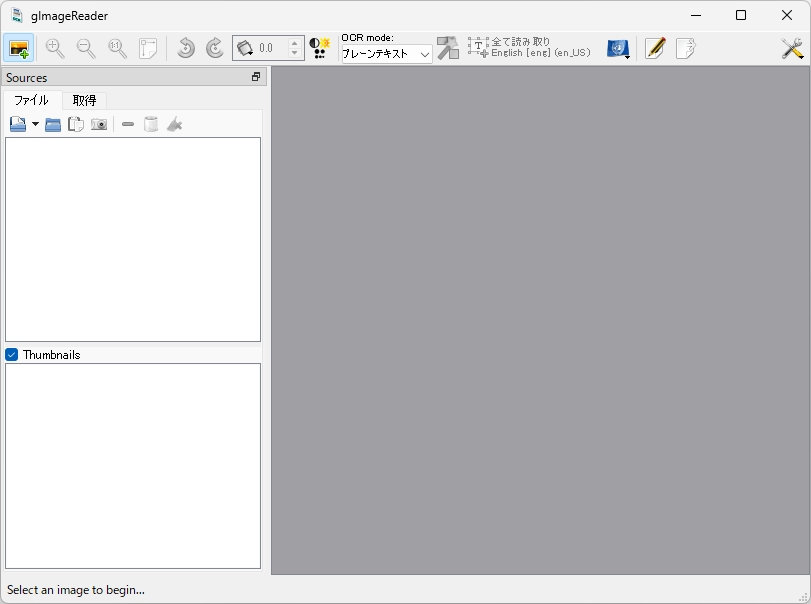Click the batch export page icon
This screenshot has height=604, width=811.
tap(686, 49)
